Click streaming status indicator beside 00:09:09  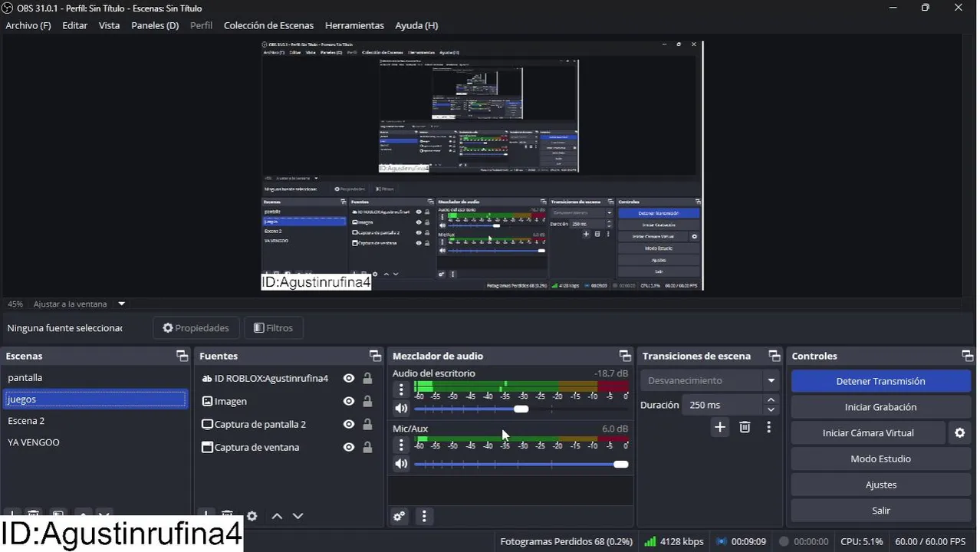[x=722, y=541]
